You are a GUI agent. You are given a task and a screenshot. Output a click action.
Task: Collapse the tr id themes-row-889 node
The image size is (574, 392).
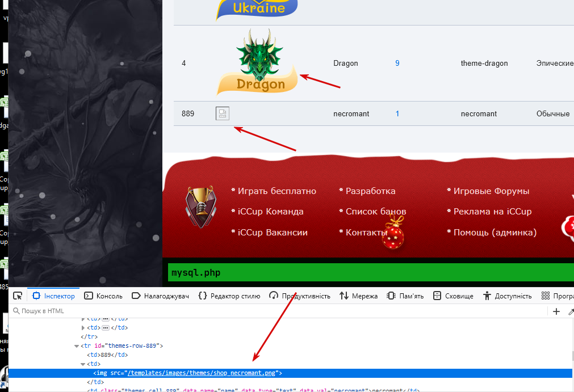[77, 346]
